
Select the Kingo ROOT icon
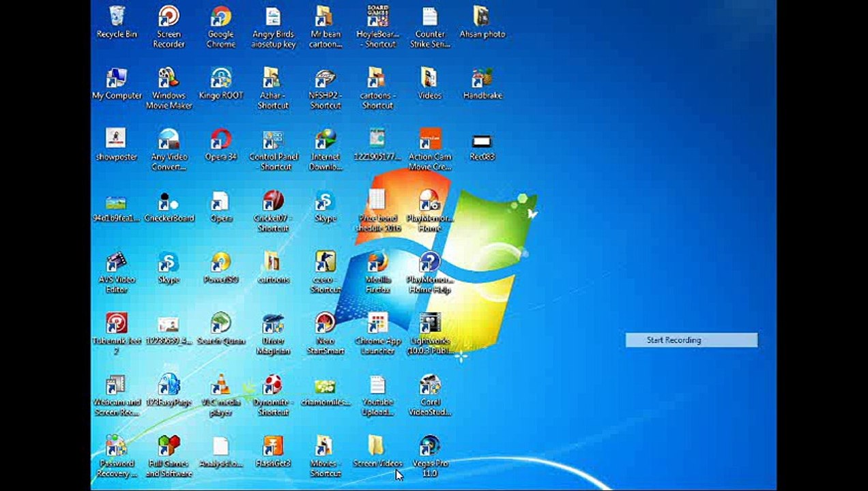[x=221, y=84]
